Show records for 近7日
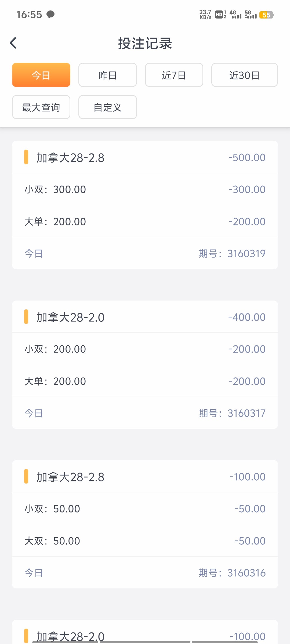 [x=174, y=75]
